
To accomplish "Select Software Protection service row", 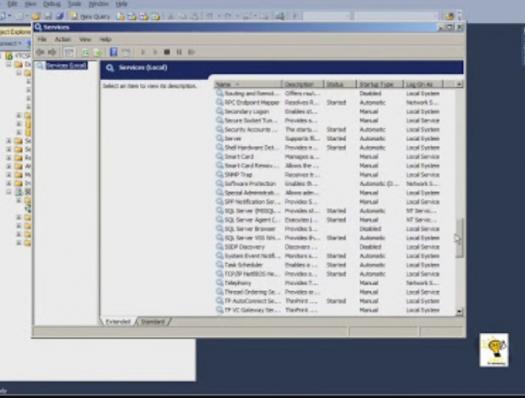I will point(328,184).
